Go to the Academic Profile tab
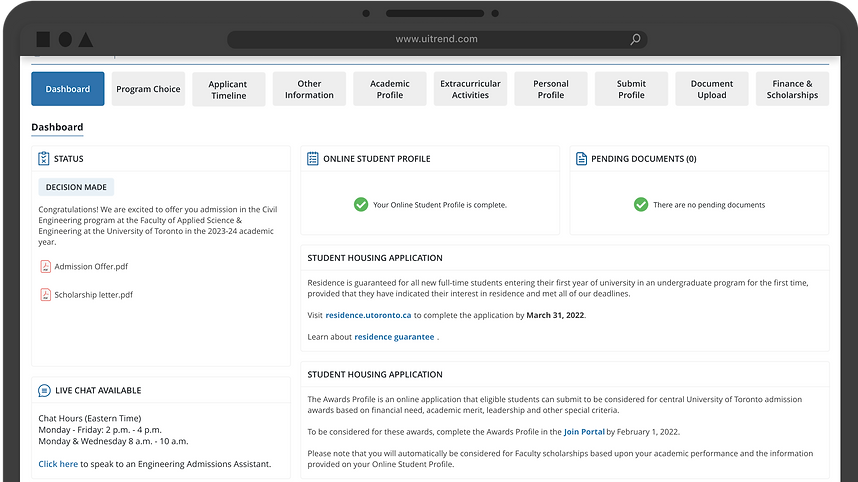858x482 pixels. pos(390,89)
